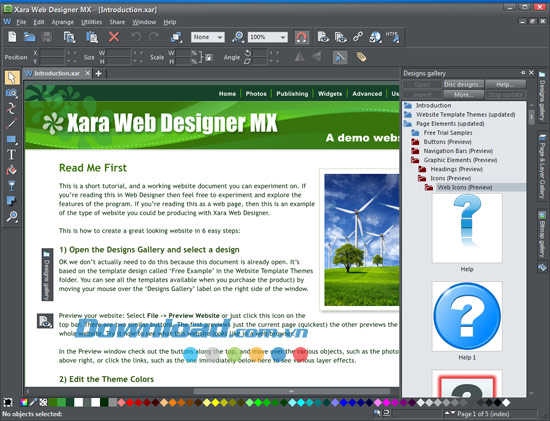Select the Photo camera tool
550x421 pixels.
(x=12, y=93)
